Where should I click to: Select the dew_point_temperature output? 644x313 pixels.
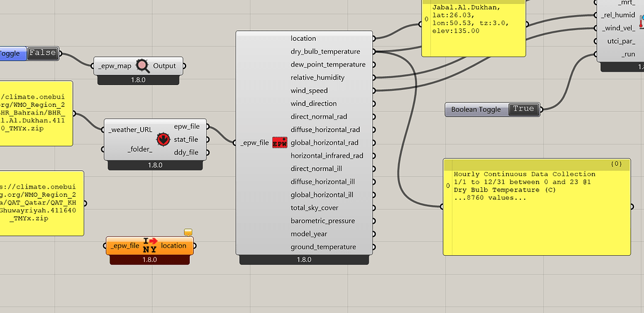pos(328,64)
